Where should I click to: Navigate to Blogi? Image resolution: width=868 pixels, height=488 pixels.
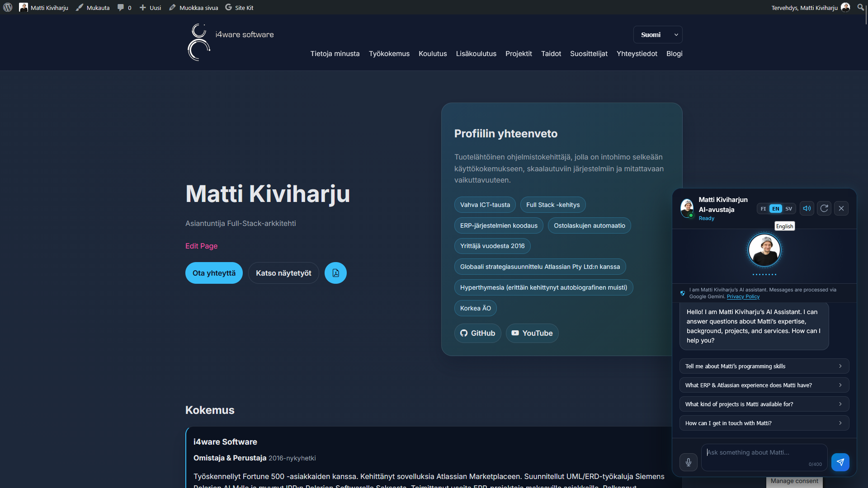pyautogui.click(x=674, y=54)
